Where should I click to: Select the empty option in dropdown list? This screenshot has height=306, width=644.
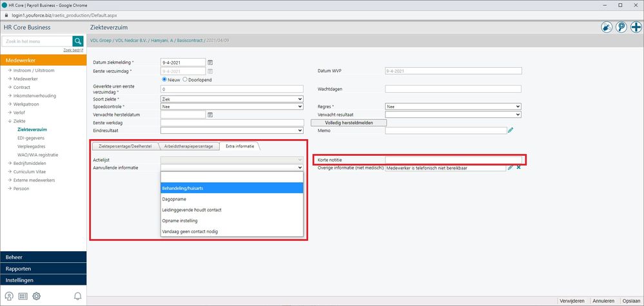coord(232,177)
